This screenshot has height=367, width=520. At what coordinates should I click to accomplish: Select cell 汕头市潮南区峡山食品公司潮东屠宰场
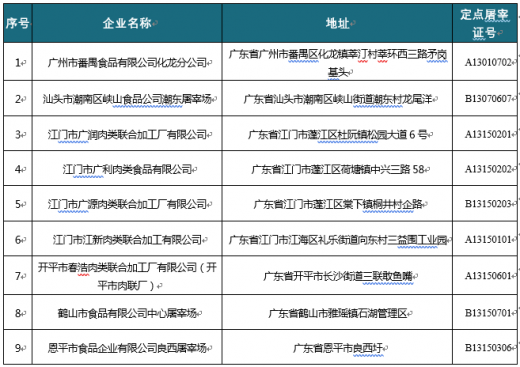click(127, 99)
